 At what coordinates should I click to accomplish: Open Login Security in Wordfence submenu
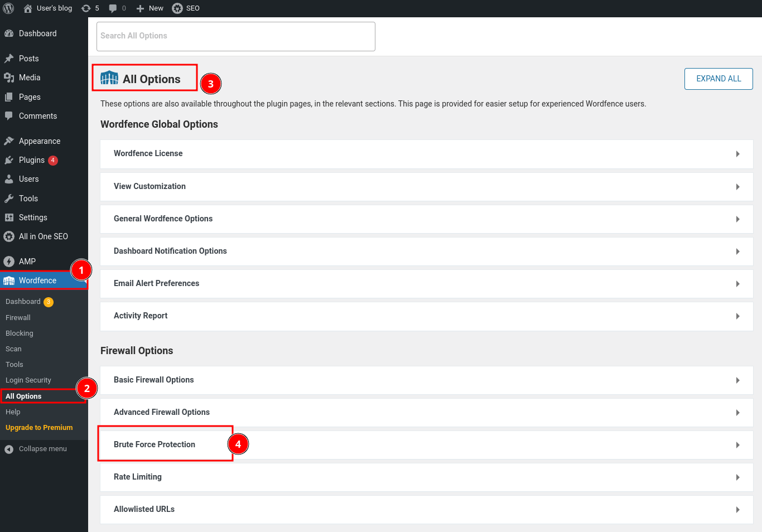28,380
